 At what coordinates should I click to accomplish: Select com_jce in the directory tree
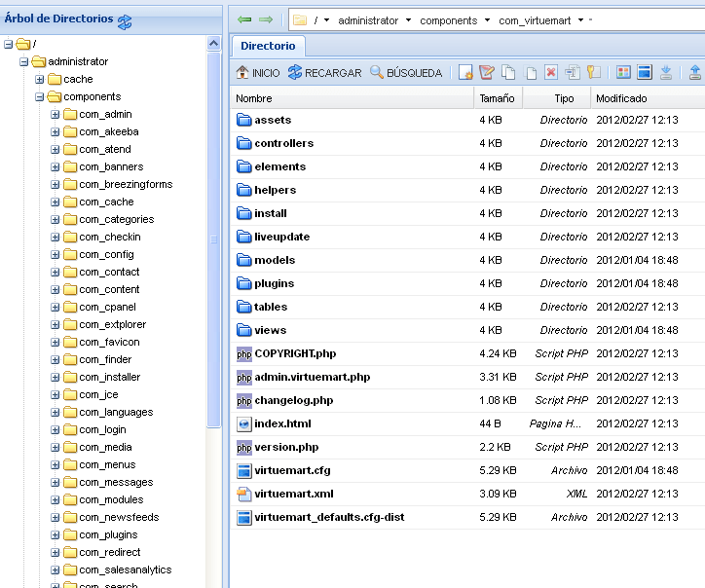pyautogui.click(x=98, y=394)
